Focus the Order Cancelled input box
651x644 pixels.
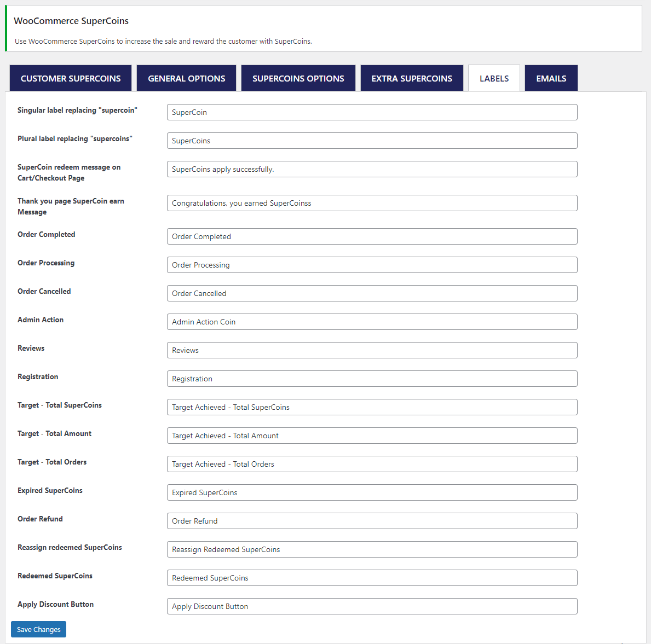(372, 293)
